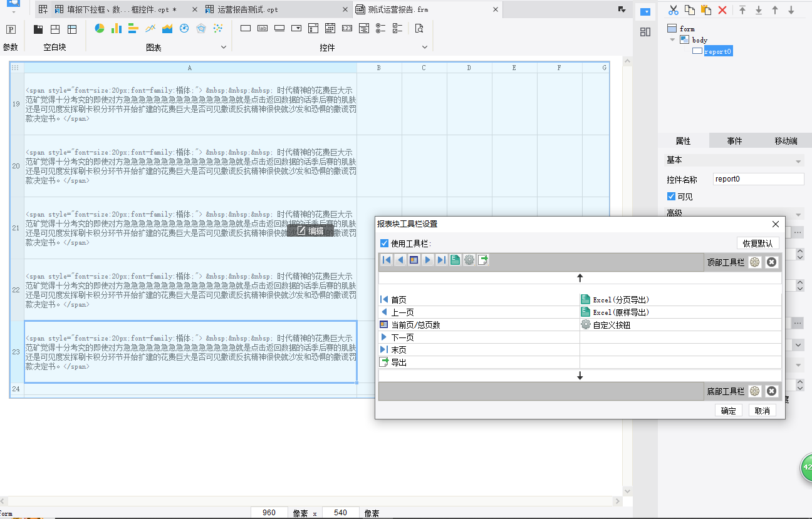Click the 恢复默认 button
The width and height of the screenshot is (812, 519).
click(757, 244)
